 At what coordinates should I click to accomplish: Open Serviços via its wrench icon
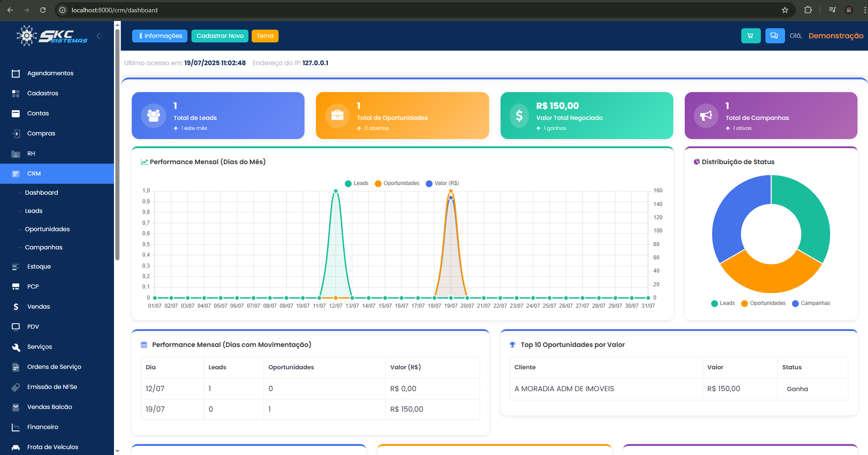click(x=15, y=346)
